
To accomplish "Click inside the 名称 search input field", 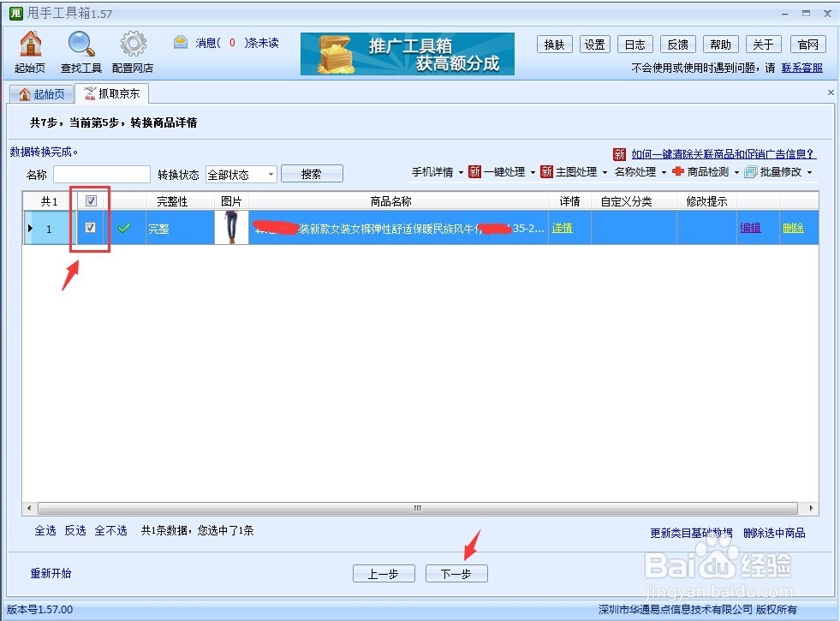I will pos(102,174).
